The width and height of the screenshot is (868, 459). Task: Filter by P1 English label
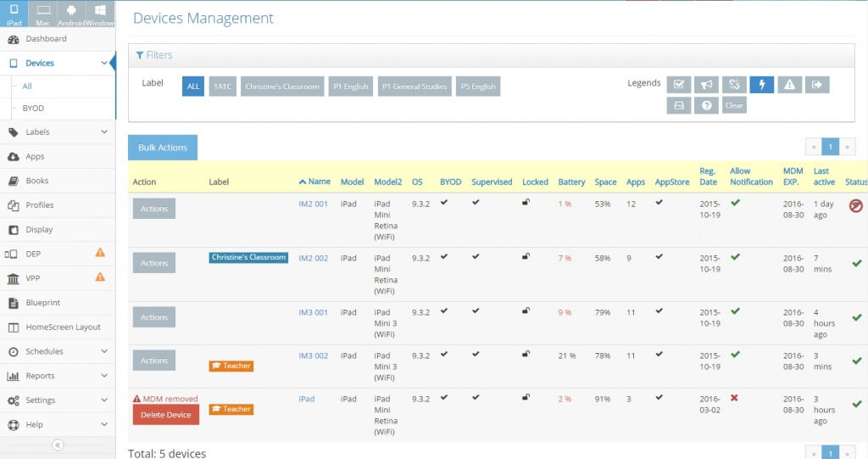pos(350,87)
